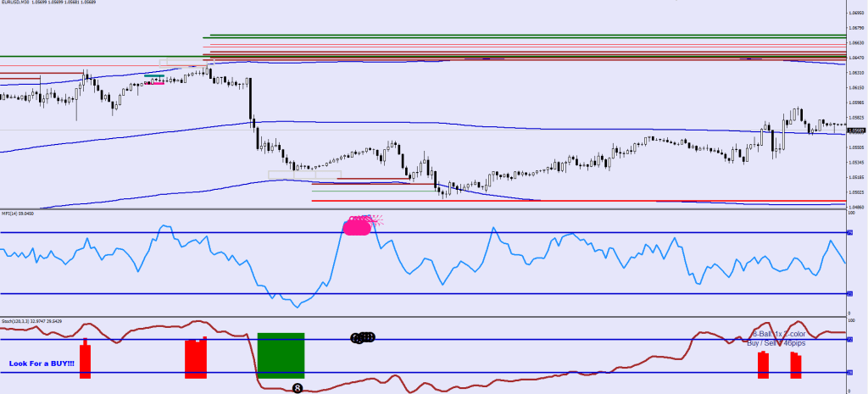Click the "8-Ball 1x 2-color" text label
Viewport: 868px width, 394px height.
pos(778,335)
